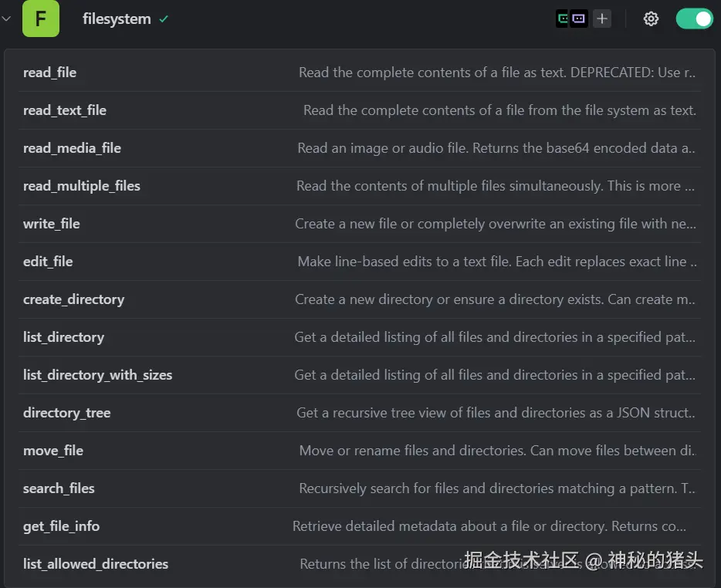Screen dimensions: 721x588
Task: Open filesystem server settings gear
Action: point(651,19)
